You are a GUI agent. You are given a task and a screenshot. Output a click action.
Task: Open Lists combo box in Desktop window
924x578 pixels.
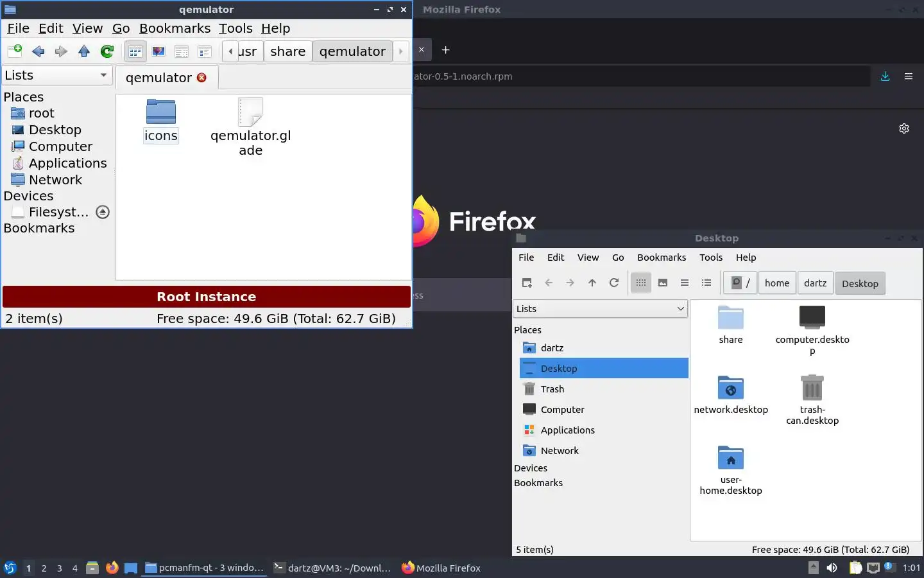(x=600, y=309)
